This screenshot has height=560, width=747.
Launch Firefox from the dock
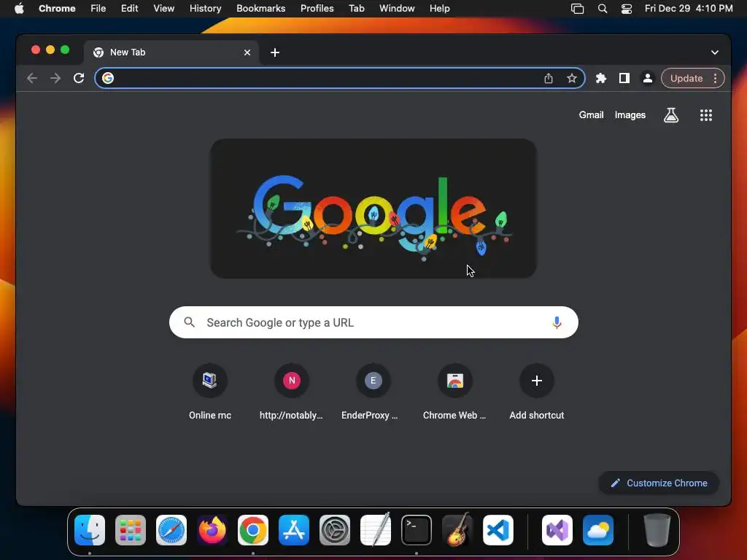click(212, 530)
